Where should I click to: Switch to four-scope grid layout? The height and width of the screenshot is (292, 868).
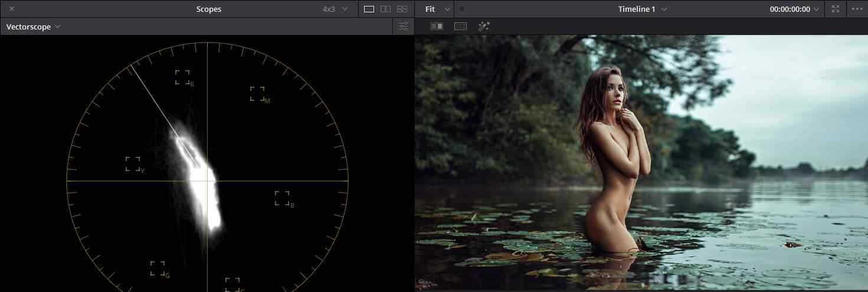point(402,9)
